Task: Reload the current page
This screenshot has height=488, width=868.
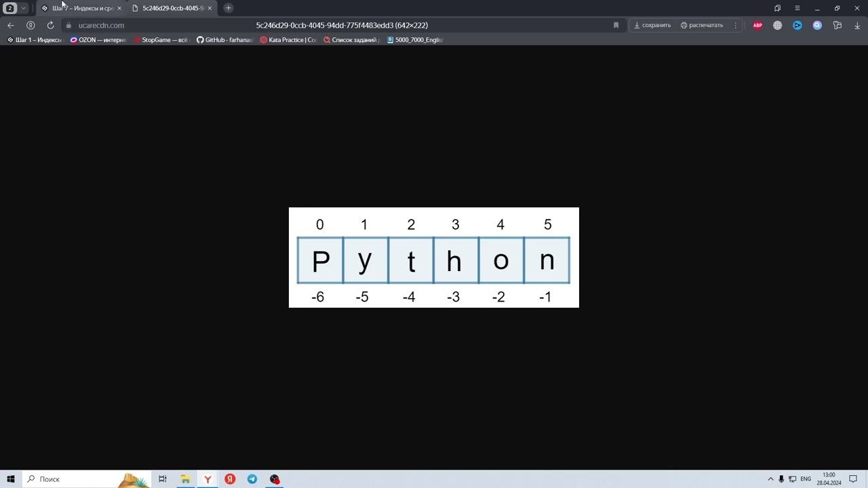Action: point(50,25)
